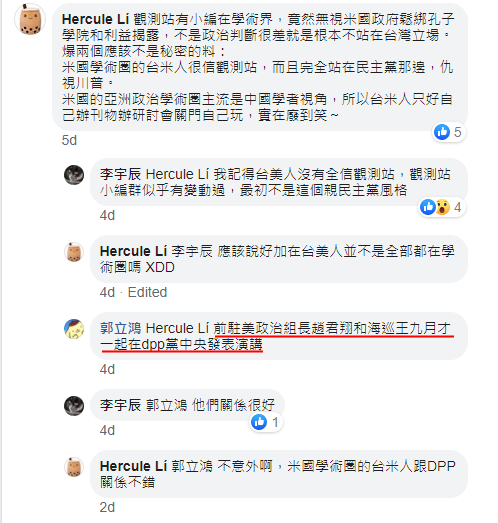
Task: Open Hercule Li's avatar on the XDD reply
Action: point(74,252)
